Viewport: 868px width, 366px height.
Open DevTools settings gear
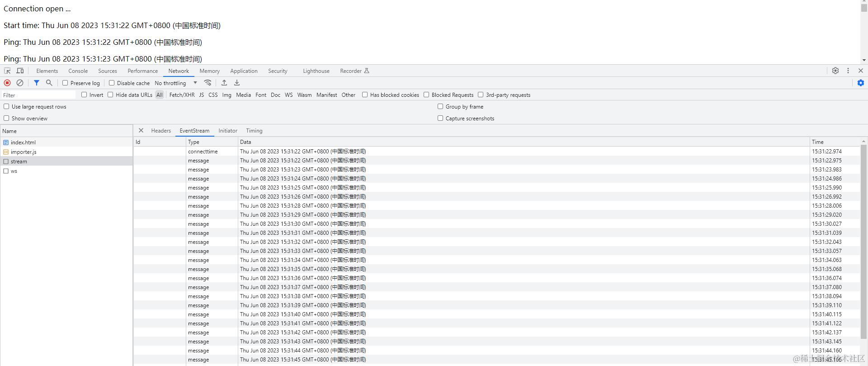point(835,71)
